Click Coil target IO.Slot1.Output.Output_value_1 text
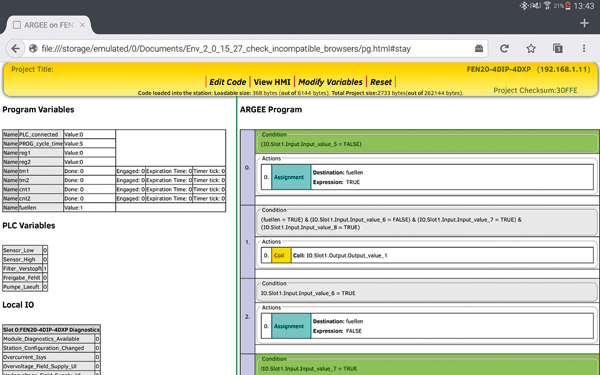Screen dimensions: 600x375 click(347, 256)
